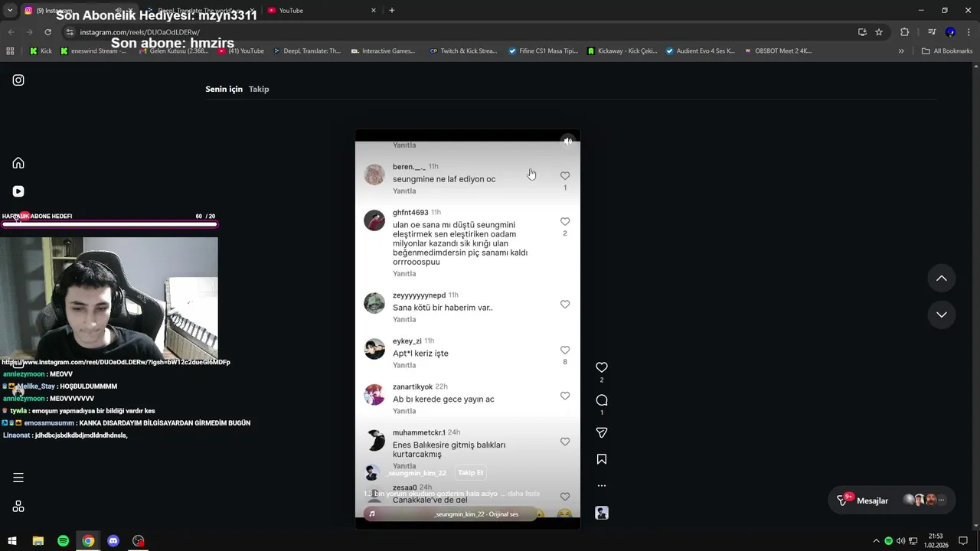Select the DeepL Translate browser tab
Screen dimensions: 980x551
tap(201, 11)
